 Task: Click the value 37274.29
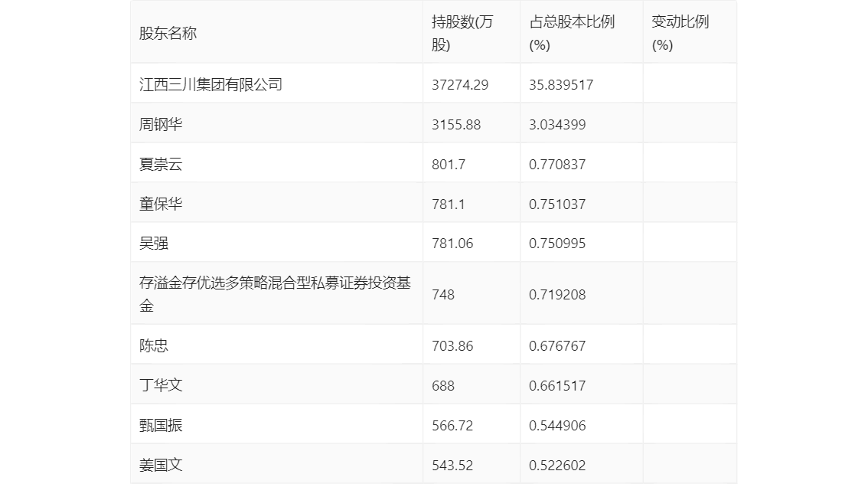(460, 85)
